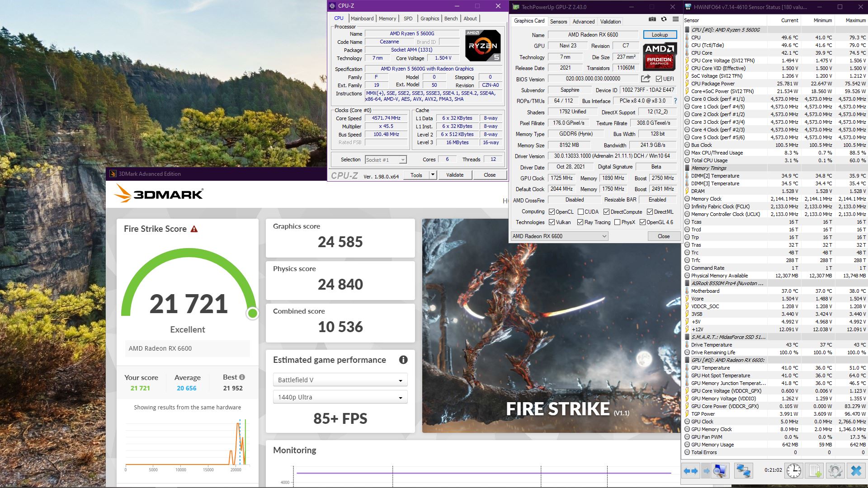Toggle the UEFI checkbox in GPU-Z
The width and height of the screenshot is (868, 488).
click(x=659, y=79)
